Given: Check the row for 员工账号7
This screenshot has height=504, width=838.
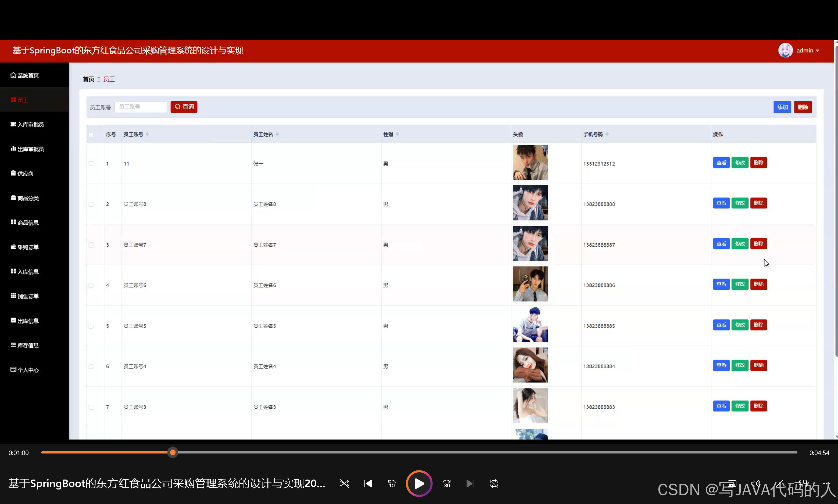Looking at the screenshot, I should click(91, 244).
